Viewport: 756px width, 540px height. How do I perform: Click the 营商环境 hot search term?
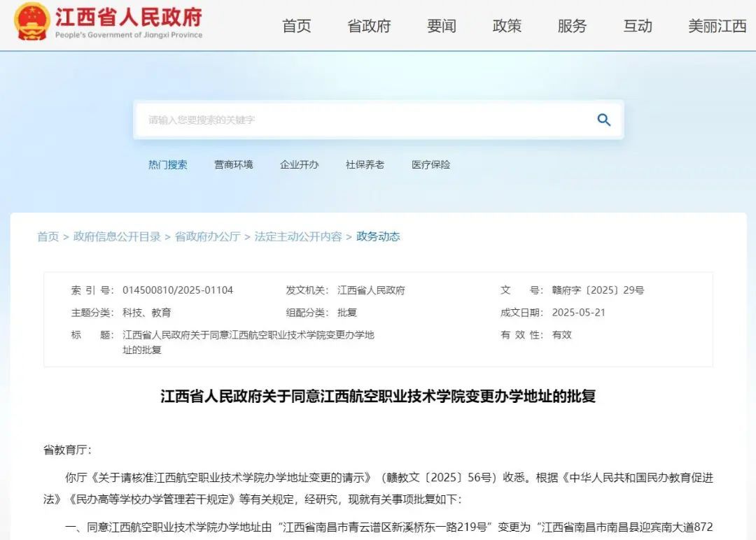(233, 164)
